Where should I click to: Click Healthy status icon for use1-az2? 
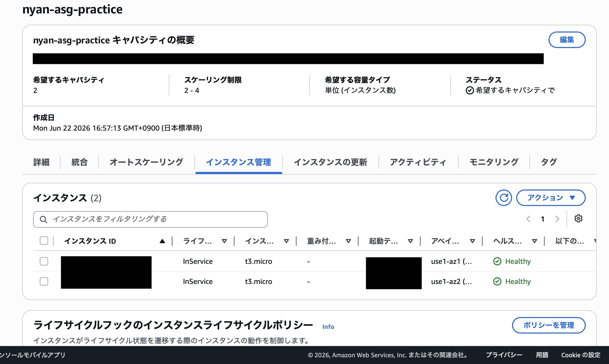click(497, 281)
